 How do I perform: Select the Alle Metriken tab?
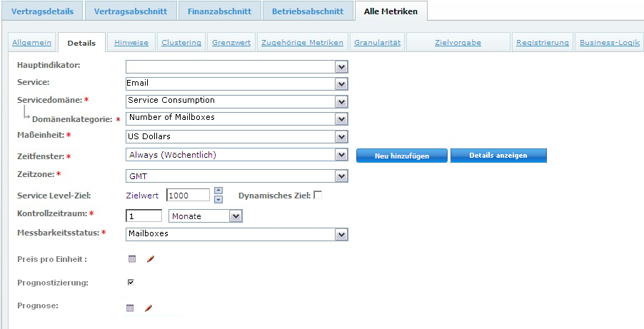pyautogui.click(x=391, y=11)
